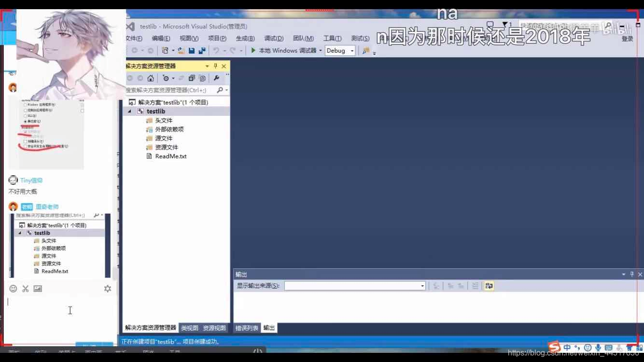644x362 pixels.
Task: Click the scissors screenshot icon in chat
Action: 26,288
